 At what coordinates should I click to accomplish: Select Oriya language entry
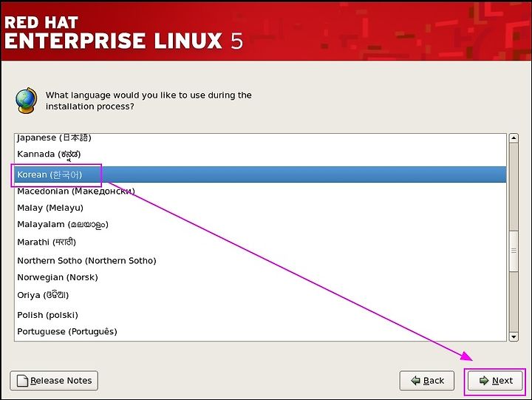pos(260,295)
